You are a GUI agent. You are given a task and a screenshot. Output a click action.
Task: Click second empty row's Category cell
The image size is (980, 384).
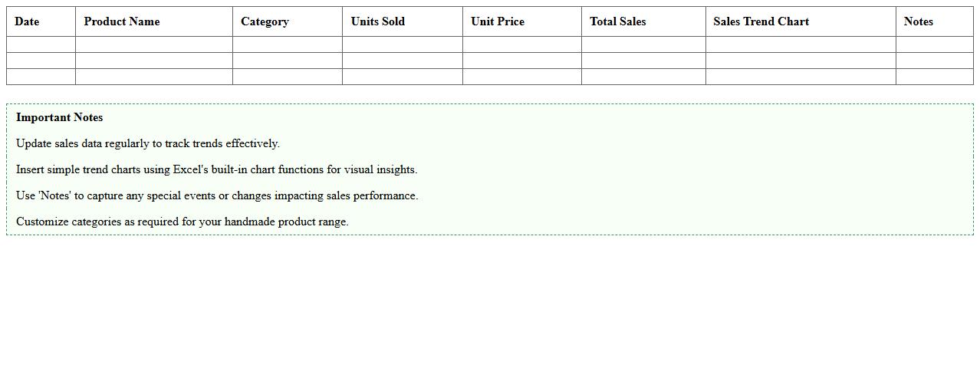(x=287, y=61)
